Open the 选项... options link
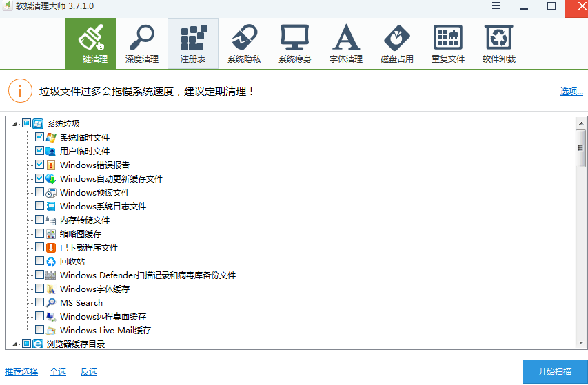 (x=571, y=91)
